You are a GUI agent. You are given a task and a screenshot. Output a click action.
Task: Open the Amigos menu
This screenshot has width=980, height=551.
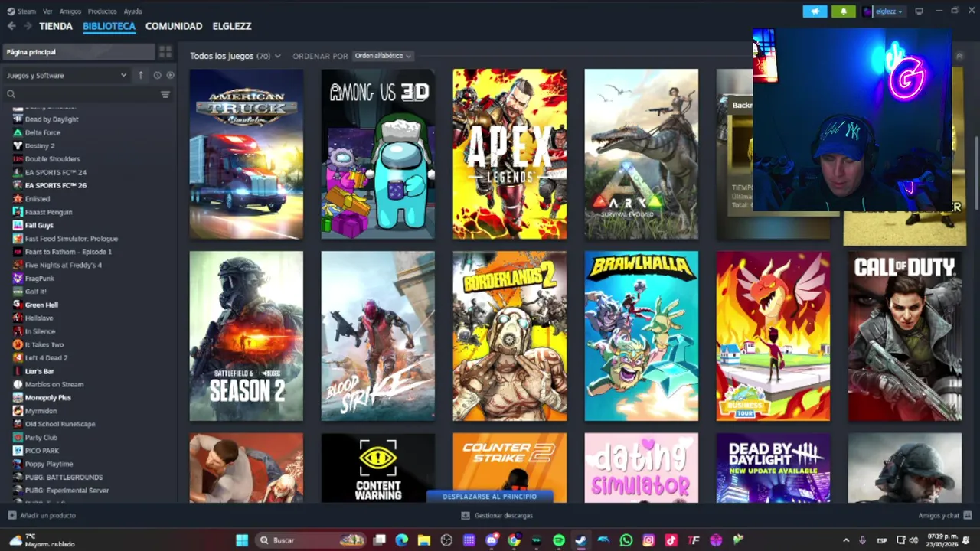click(70, 11)
